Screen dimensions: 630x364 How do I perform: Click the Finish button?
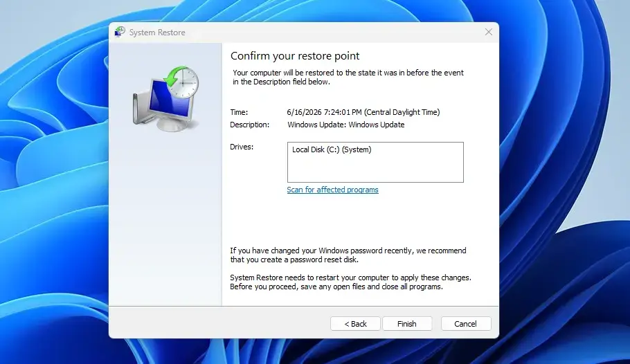pos(407,324)
